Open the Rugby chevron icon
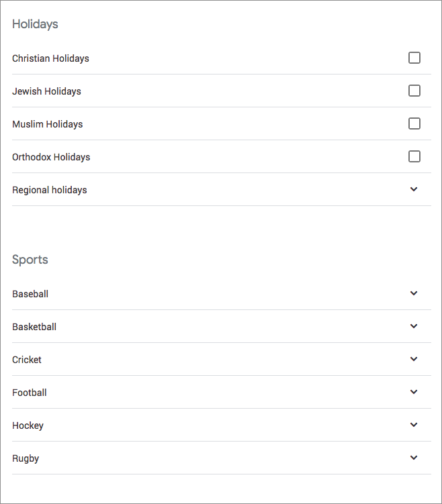 point(414,458)
